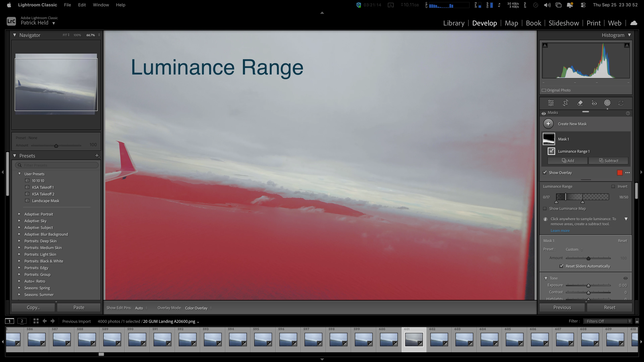
Task: Click the Masking tool icon
Action: tap(607, 103)
